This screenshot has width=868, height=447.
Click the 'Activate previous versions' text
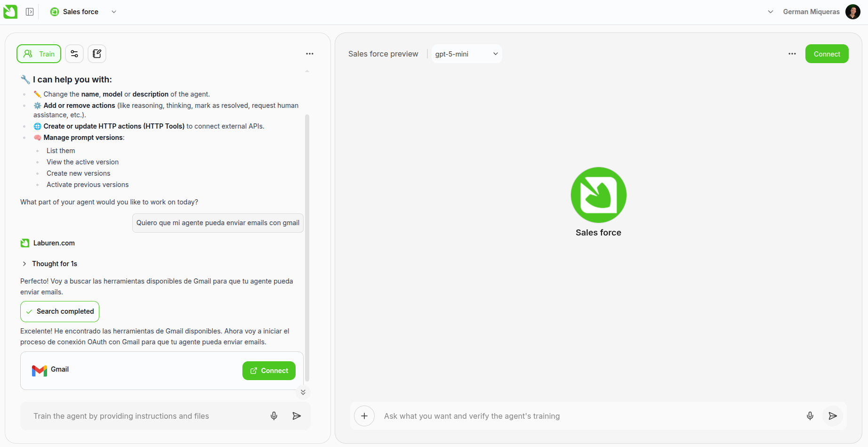pyautogui.click(x=88, y=185)
